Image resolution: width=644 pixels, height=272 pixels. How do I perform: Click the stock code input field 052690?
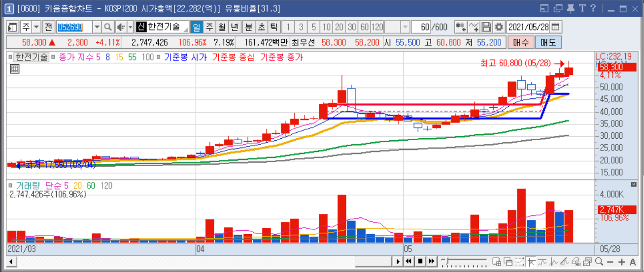(74, 27)
